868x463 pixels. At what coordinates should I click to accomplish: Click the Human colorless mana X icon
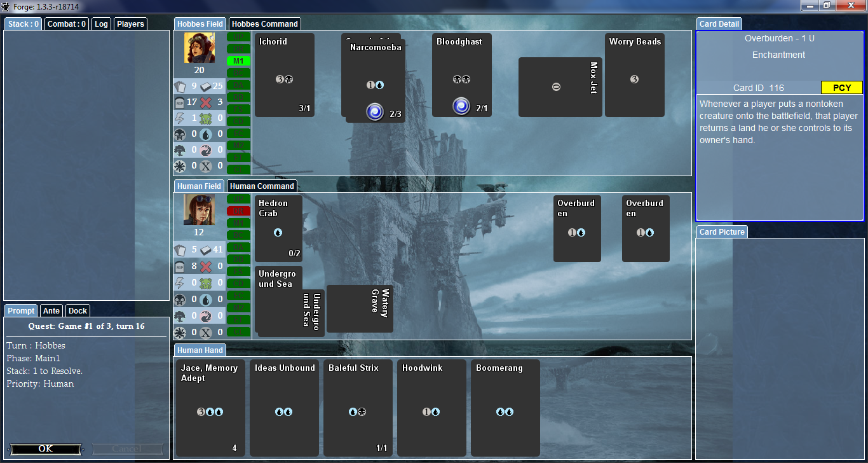tap(206, 332)
